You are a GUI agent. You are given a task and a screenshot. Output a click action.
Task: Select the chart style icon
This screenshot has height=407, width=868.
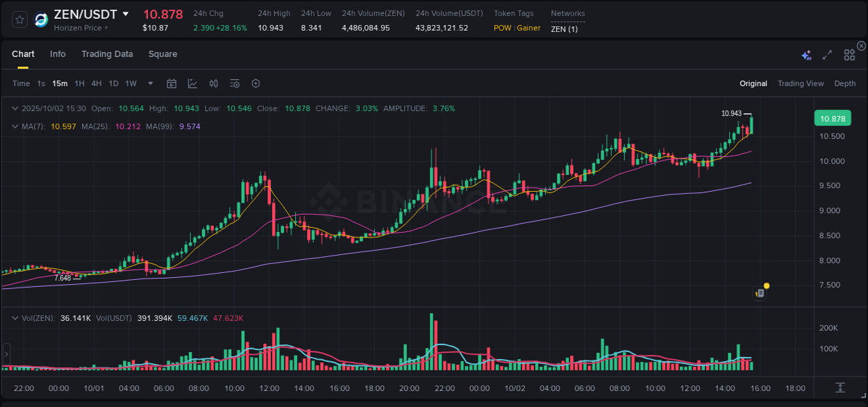coord(192,83)
